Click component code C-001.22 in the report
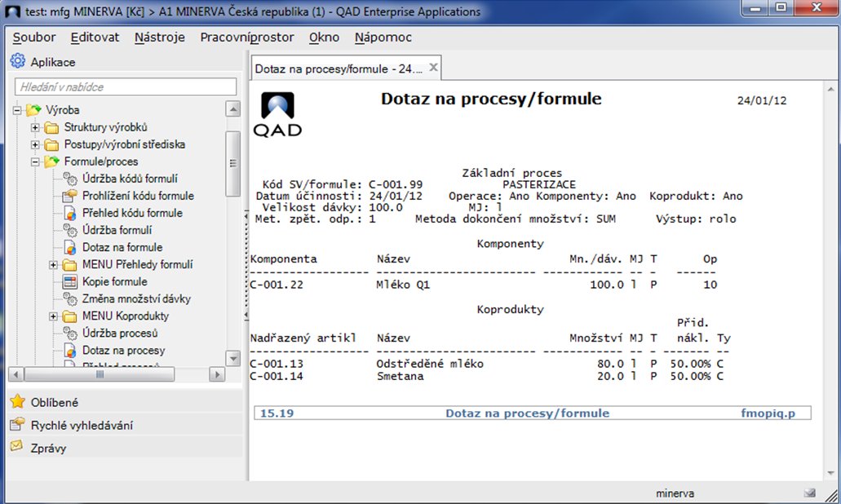Image resolution: width=841 pixels, height=504 pixels. (277, 285)
